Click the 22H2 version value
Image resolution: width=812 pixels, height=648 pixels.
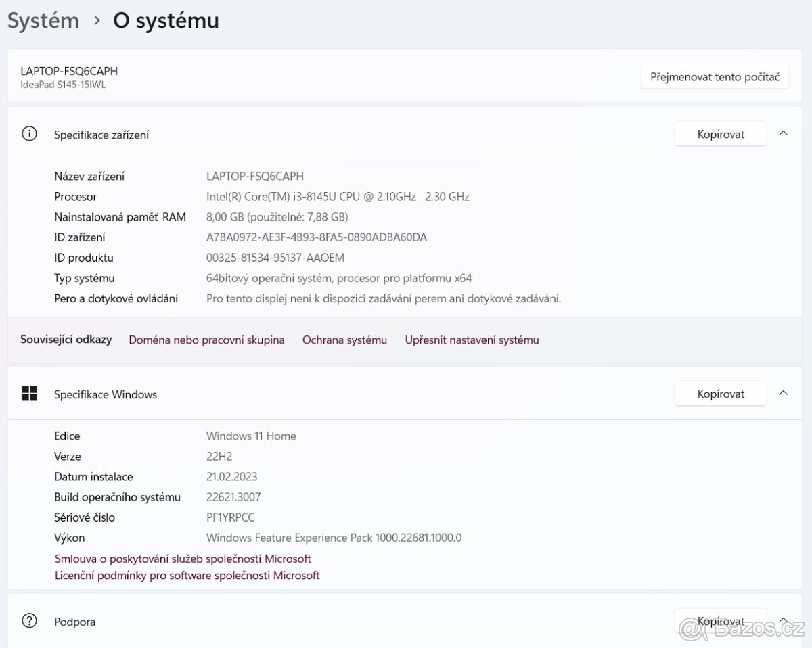click(219, 456)
